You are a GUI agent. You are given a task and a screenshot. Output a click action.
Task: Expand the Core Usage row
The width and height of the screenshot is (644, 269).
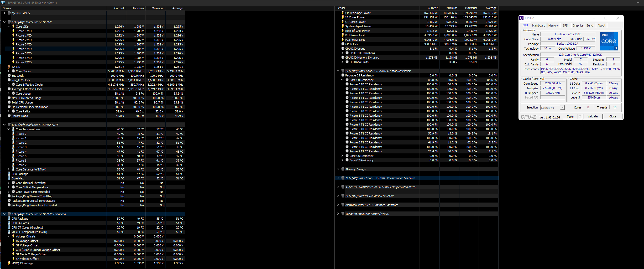8,94
